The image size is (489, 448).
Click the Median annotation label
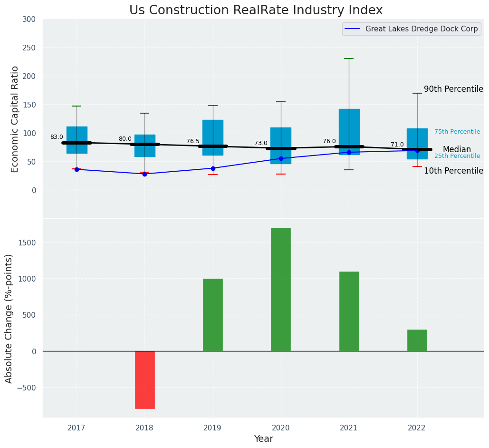point(456,150)
